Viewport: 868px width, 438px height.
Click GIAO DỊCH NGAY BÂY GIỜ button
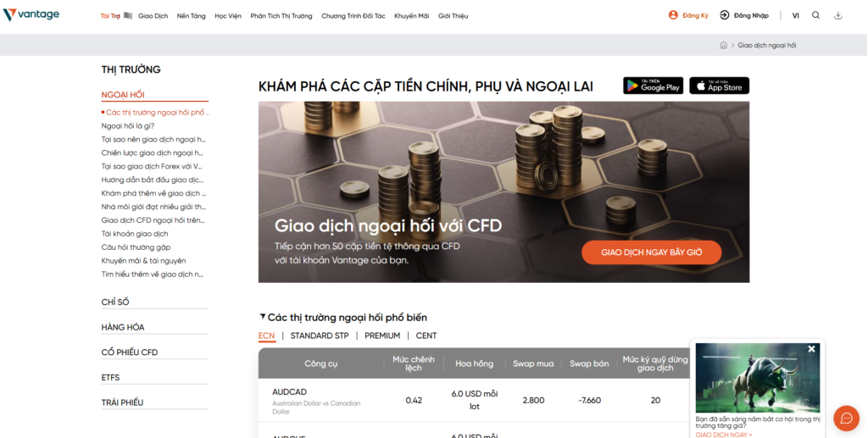click(x=652, y=252)
